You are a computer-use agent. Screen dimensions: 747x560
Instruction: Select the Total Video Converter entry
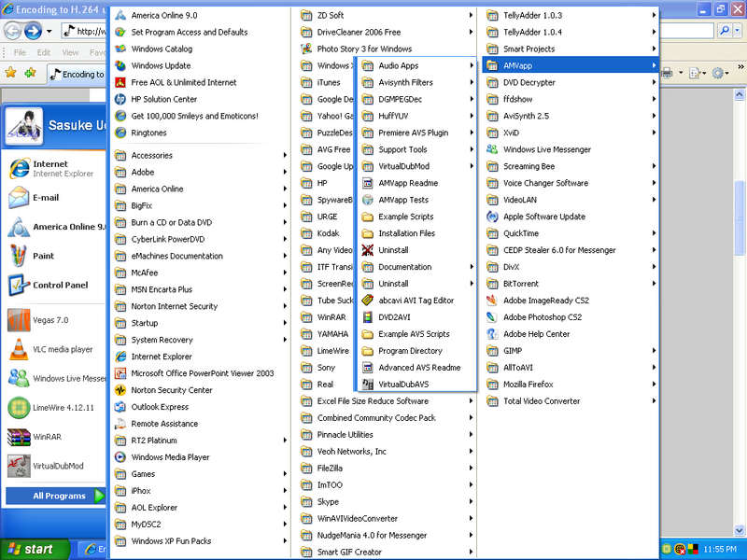click(x=571, y=401)
